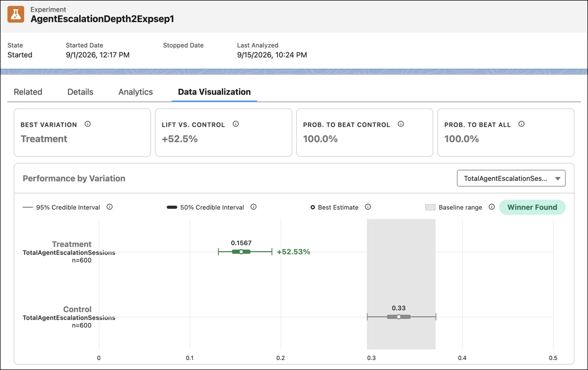
Task: Click info icon for 95% Credible Interval
Action: [x=110, y=207]
